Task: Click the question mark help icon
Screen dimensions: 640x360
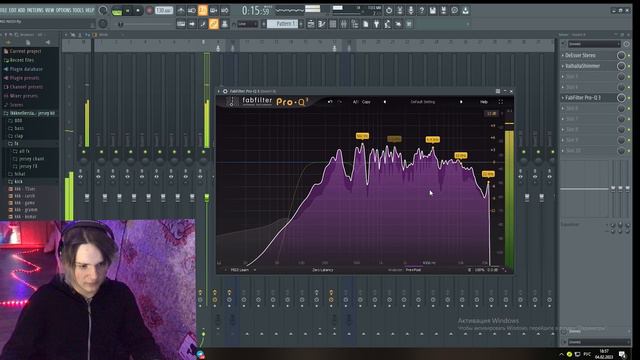Action: point(422,11)
